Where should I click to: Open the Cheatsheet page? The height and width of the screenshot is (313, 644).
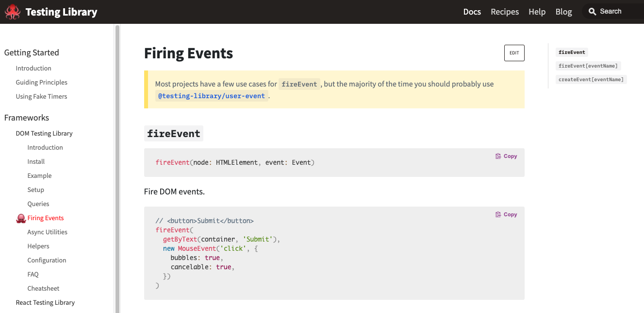click(x=44, y=289)
